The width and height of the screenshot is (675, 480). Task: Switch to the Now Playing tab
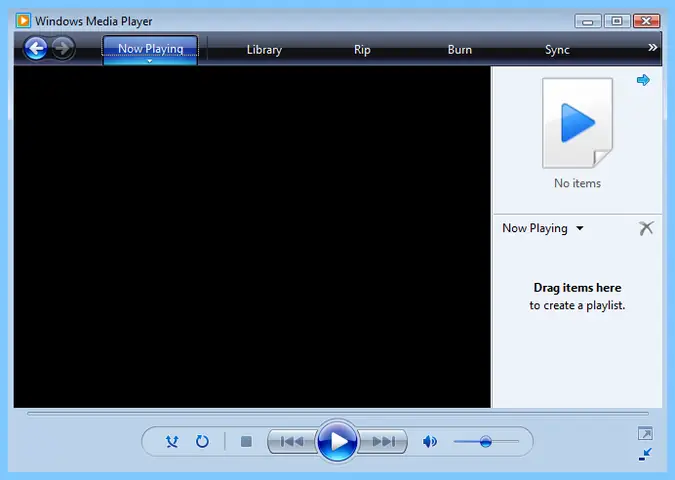[x=150, y=48]
